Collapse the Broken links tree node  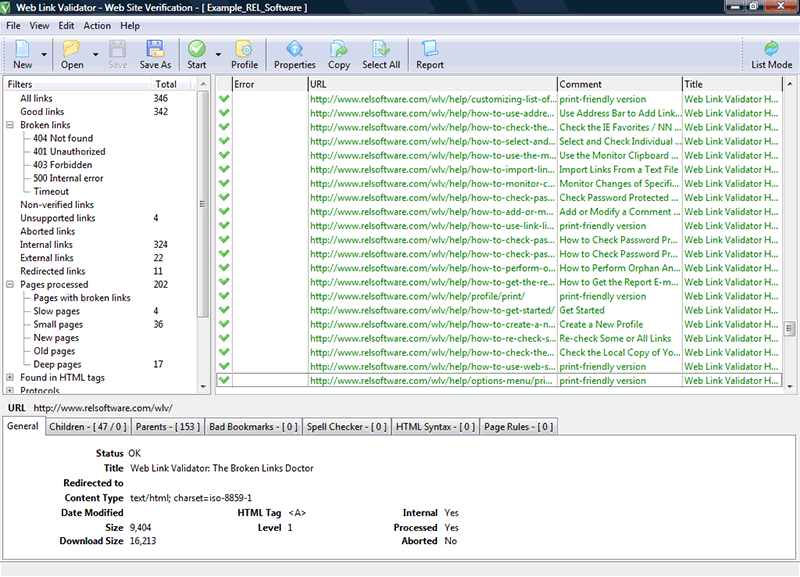[x=10, y=125]
